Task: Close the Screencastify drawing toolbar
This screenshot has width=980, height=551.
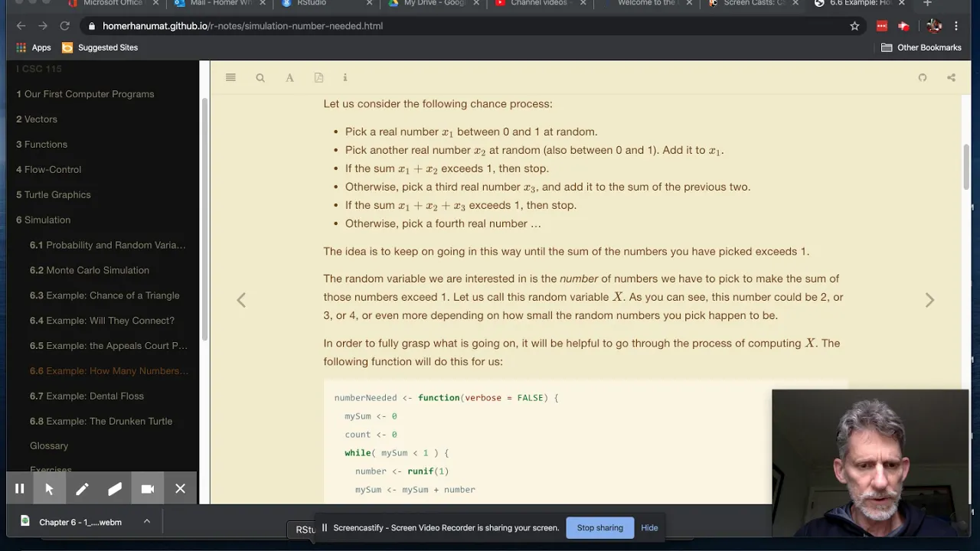Action: (181, 489)
